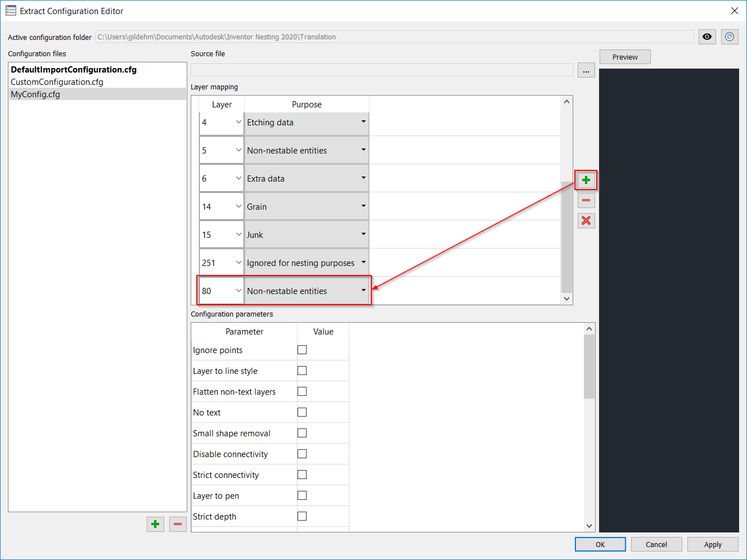
Task: Open the source file browse dialog
Action: point(586,70)
